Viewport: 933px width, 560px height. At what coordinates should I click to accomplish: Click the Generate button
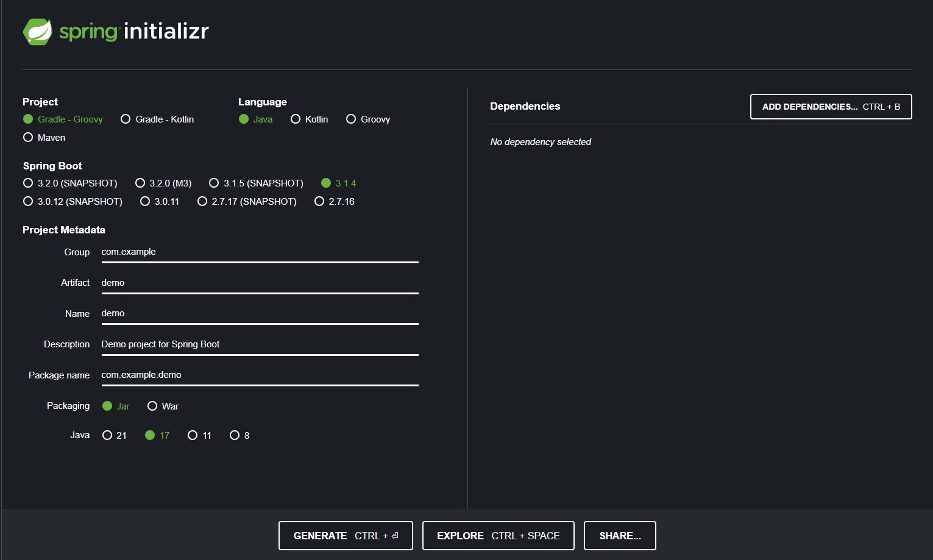(346, 536)
